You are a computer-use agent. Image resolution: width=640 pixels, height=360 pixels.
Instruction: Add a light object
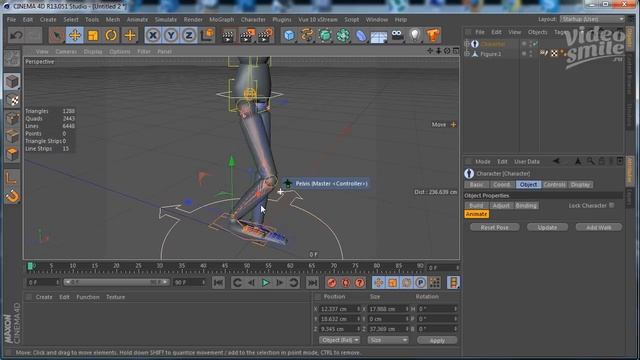click(415, 36)
